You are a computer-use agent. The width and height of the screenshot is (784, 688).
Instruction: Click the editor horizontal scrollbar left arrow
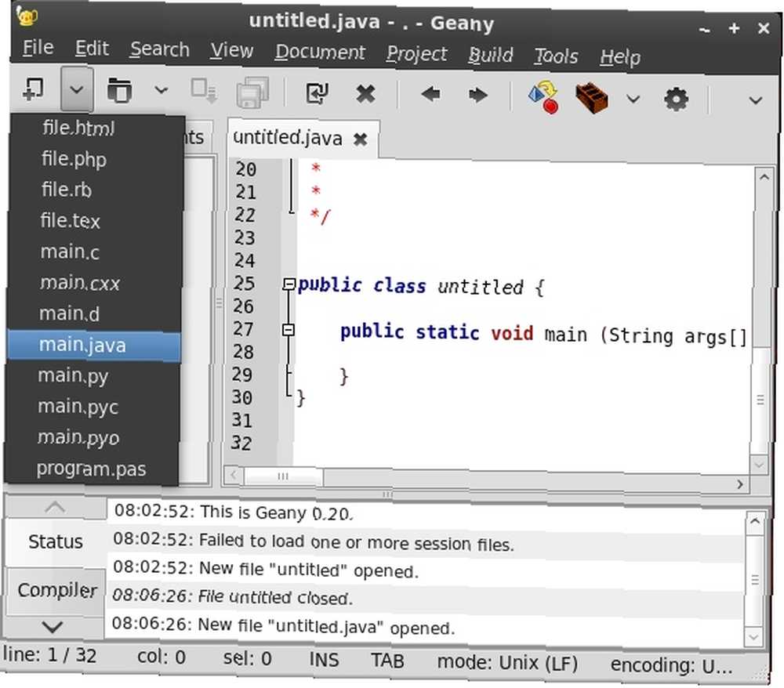coord(233,475)
